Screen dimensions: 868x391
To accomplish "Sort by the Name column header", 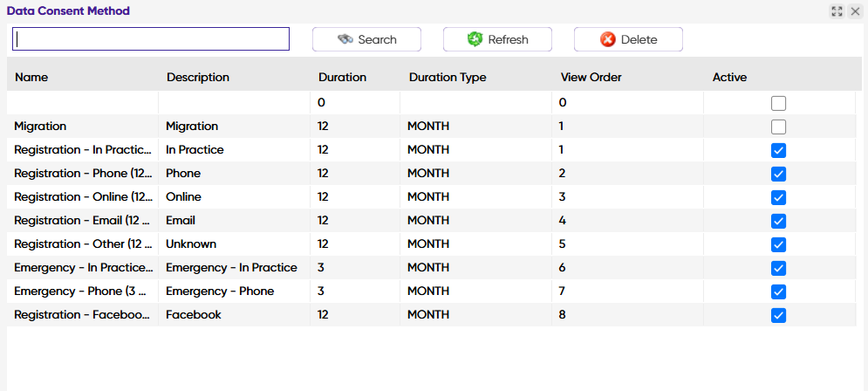I will click(31, 78).
